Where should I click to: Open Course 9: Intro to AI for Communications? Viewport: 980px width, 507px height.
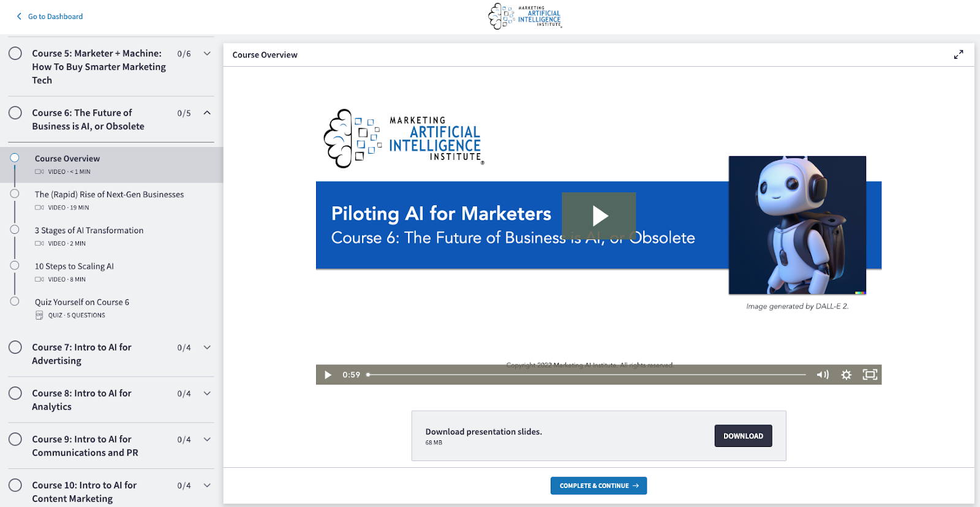85,446
